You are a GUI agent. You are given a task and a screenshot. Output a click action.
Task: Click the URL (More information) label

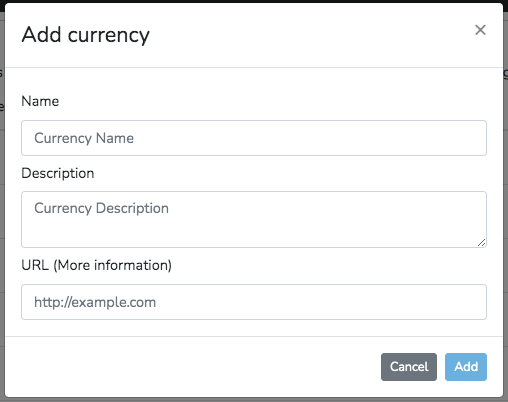click(96, 265)
